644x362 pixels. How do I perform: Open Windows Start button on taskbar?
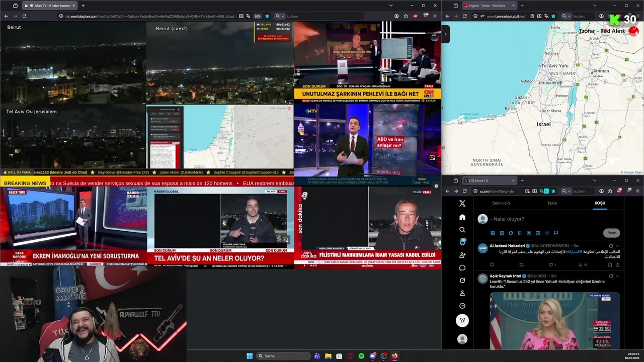[x=250, y=356]
